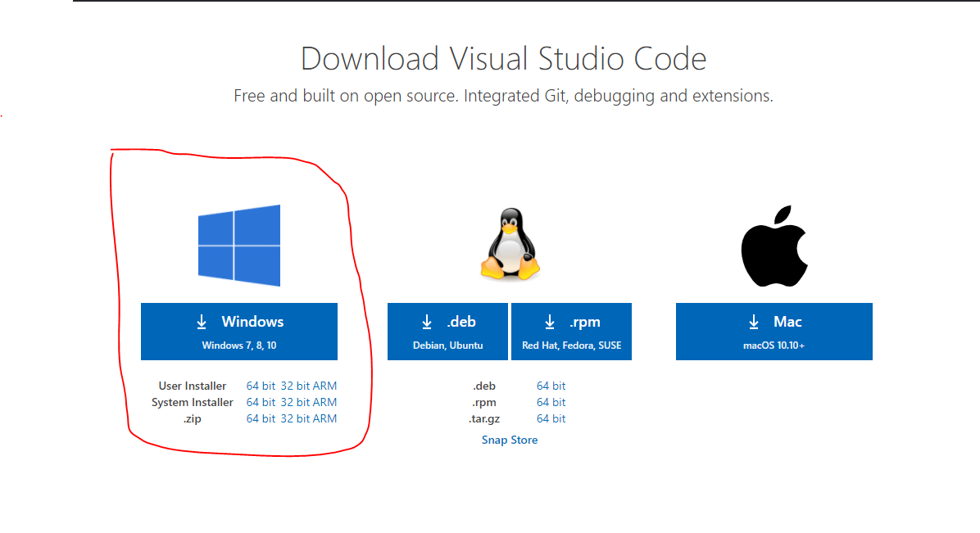Click the download arrow on the .rpm button
Viewport: 980px width, 533px height.
[x=549, y=322]
